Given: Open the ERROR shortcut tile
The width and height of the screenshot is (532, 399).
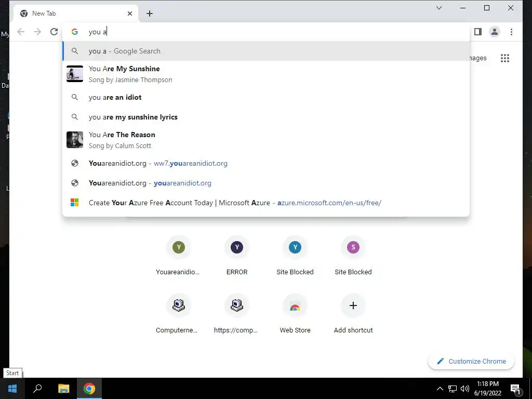Looking at the screenshot, I should (237, 256).
